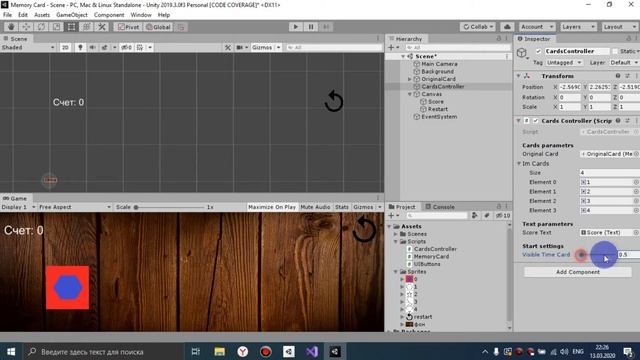
Task: Click Stats button in Game view
Action: click(342, 207)
